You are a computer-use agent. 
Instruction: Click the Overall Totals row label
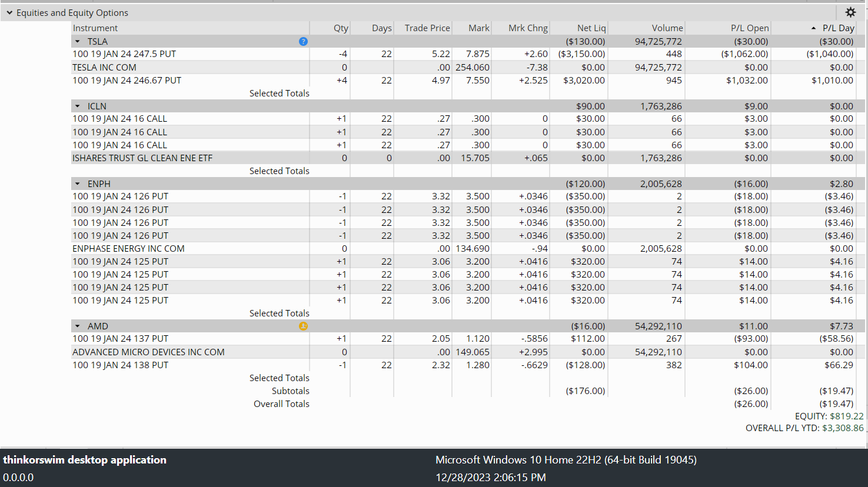[281, 403]
